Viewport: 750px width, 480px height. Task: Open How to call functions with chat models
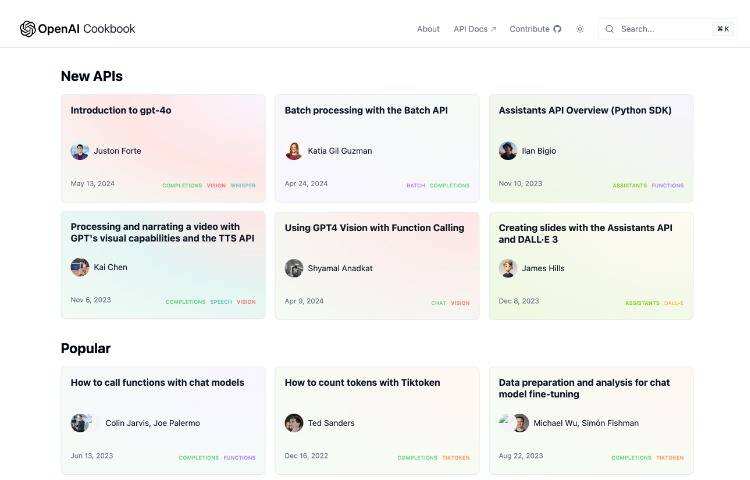coord(157,383)
